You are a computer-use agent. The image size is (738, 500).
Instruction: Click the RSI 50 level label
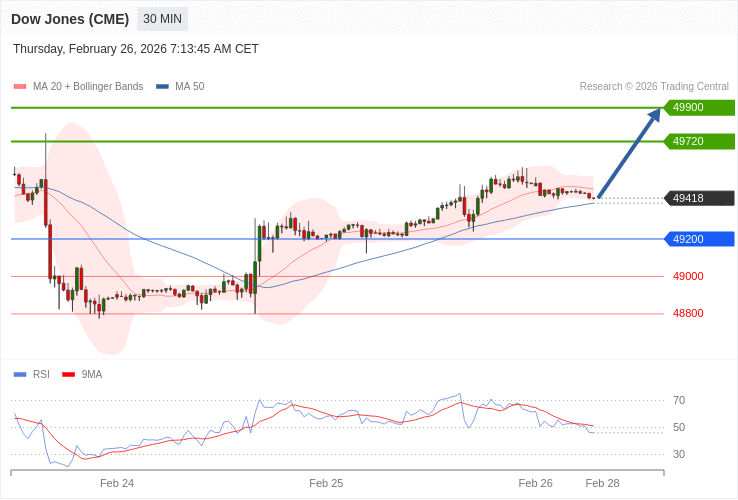tap(679, 427)
